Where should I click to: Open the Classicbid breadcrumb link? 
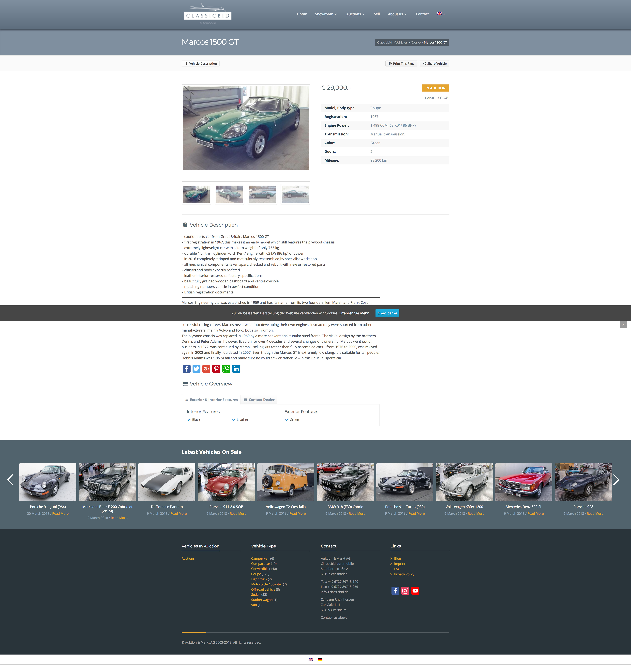[x=384, y=43]
